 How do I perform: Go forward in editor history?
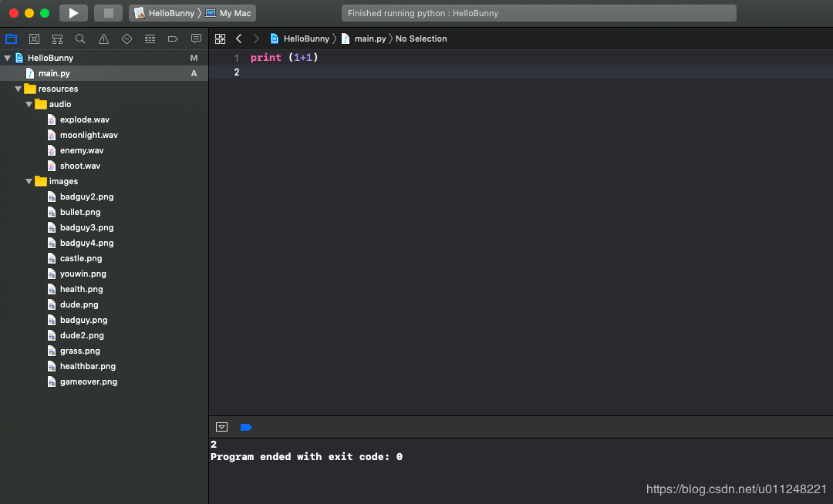click(256, 39)
